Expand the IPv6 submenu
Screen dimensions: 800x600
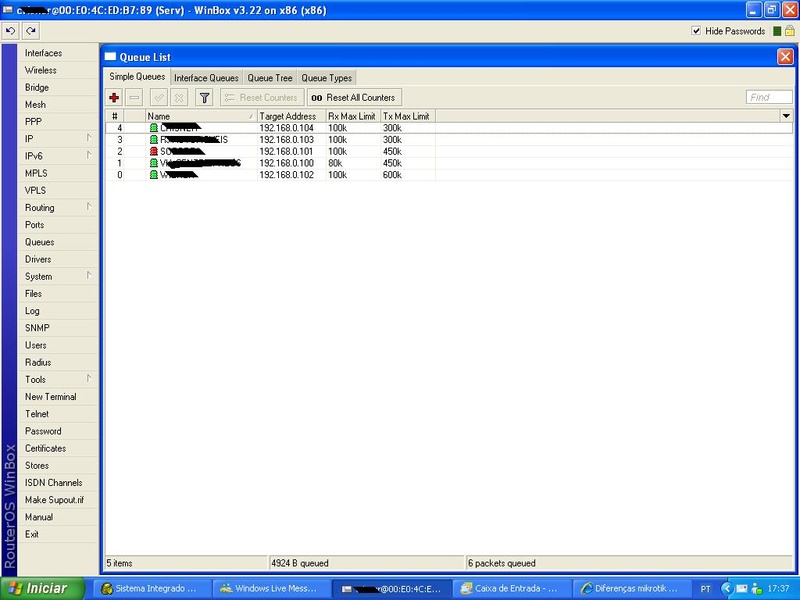pos(89,155)
